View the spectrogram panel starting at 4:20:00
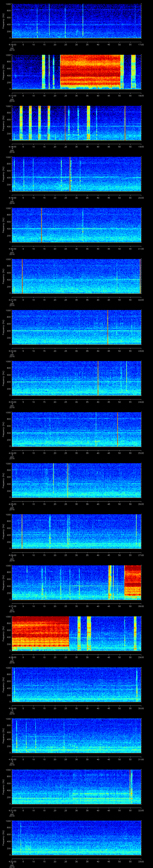This screenshot has width=153, height=868. (76, 225)
